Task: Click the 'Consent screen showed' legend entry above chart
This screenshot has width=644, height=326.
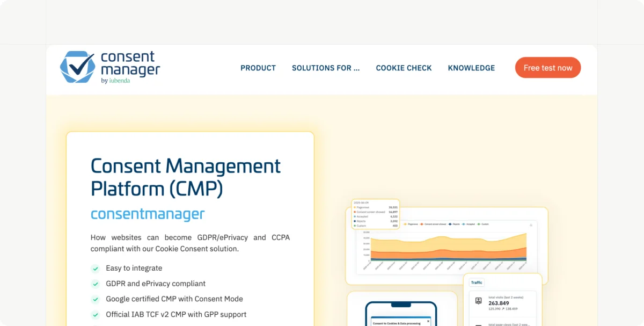Action: 433,224
